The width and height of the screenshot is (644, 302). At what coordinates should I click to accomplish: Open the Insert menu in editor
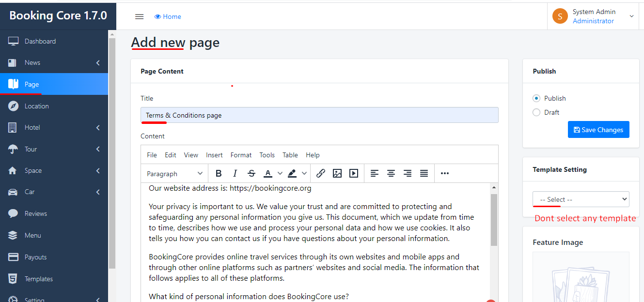tap(214, 155)
